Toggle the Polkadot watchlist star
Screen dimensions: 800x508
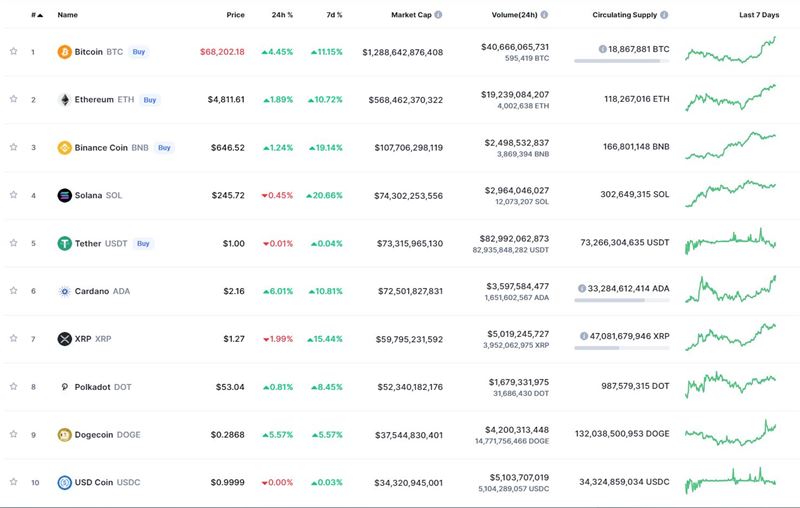14,386
